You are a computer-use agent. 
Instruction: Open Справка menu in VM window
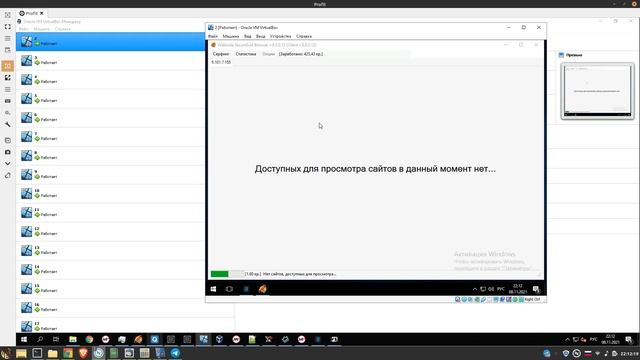[x=304, y=36]
